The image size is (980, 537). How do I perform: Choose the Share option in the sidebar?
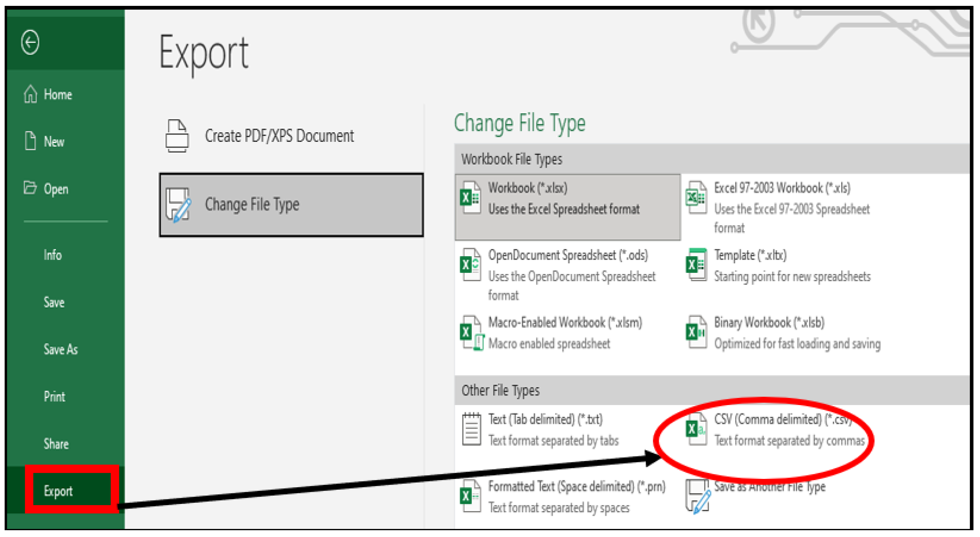coord(56,444)
